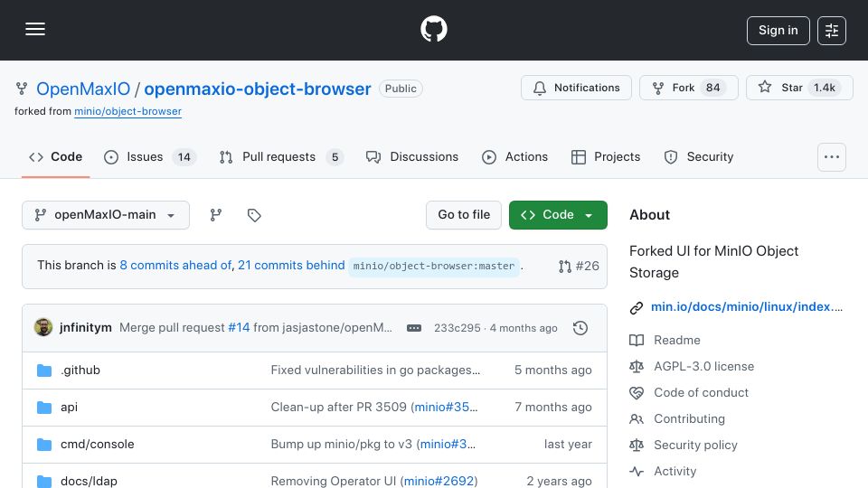Open pull request #26 link
Image resolution: width=868 pixels, height=488 pixels.
(579, 266)
